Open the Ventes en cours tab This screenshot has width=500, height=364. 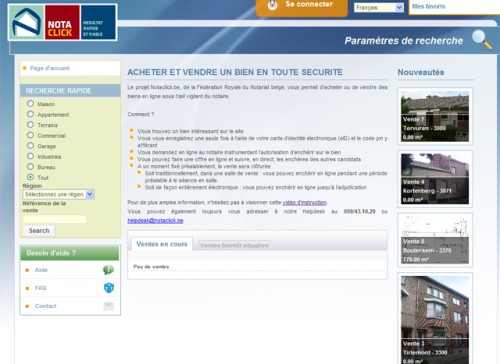(162, 244)
